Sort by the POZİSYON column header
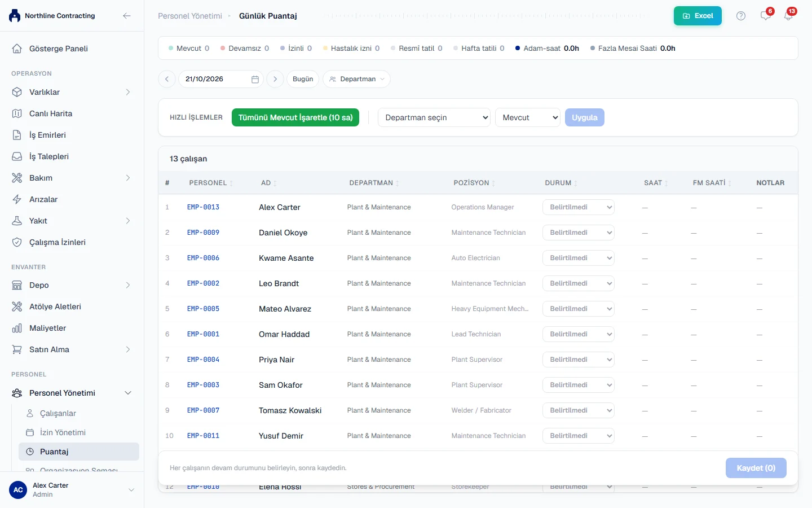Screen dimensions: 812x508 tap(474, 183)
